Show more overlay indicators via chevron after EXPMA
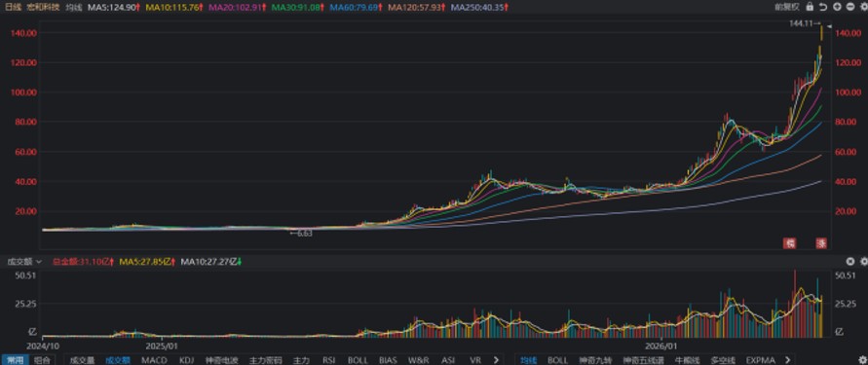The image size is (868, 365). 787,360
